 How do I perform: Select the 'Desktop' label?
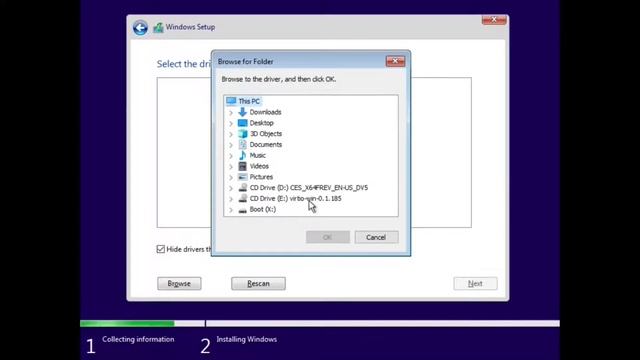coord(262,123)
